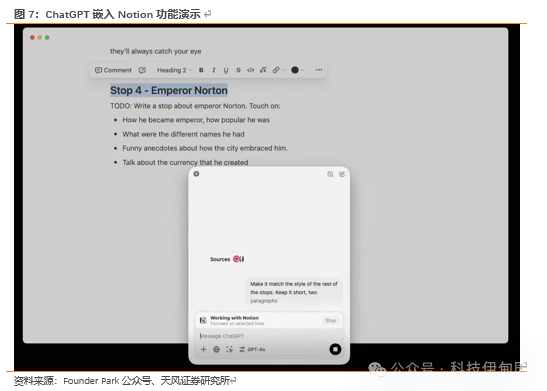Insert inline equation via square-root icon
The width and height of the screenshot is (547, 391).
(263, 70)
